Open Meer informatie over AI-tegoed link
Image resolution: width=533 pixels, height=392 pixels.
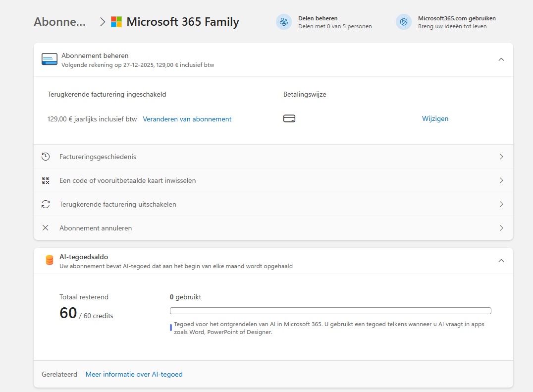(134, 374)
